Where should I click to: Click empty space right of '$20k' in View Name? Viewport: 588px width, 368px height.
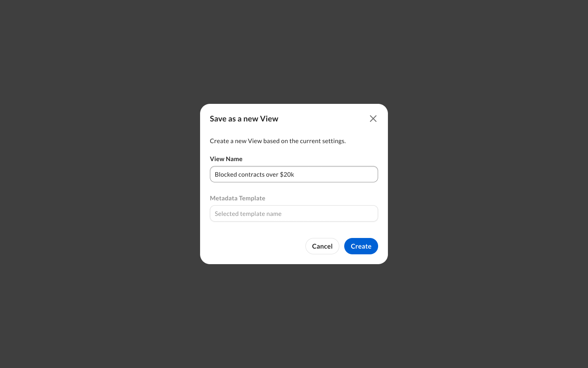335,174
